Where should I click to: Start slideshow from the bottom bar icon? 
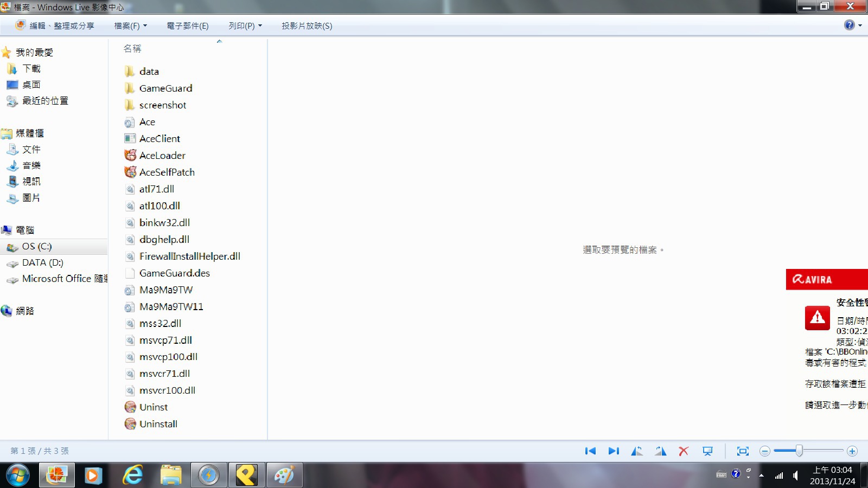point(707,451)
